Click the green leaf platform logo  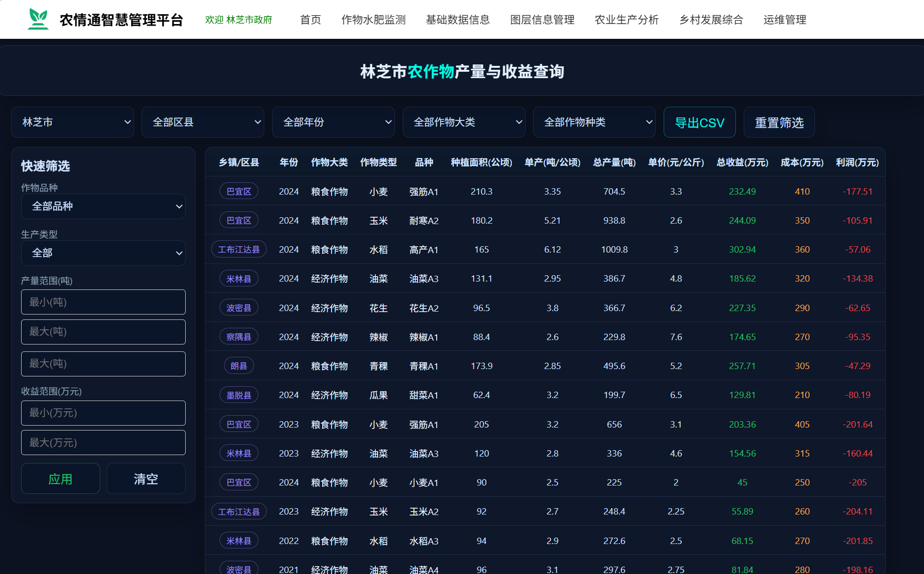point(38,19)
